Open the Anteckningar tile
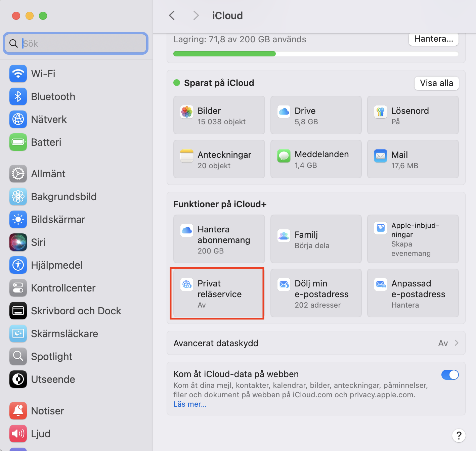 point(219,159)
